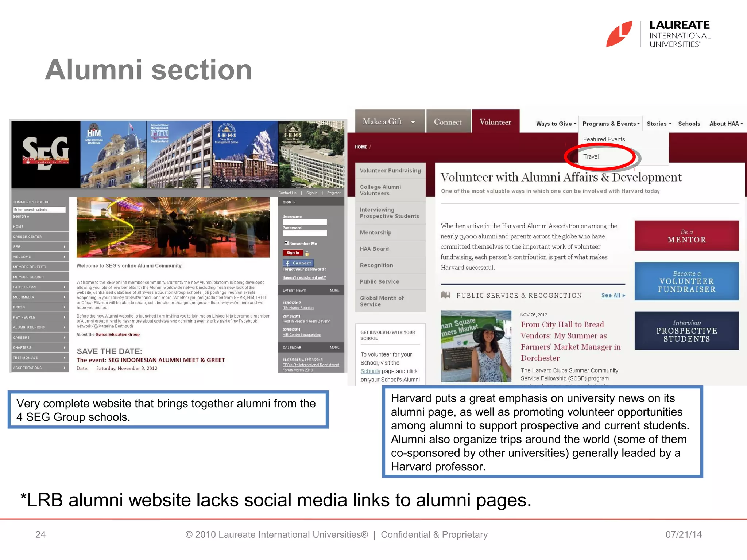
Task: Click the IHTTI school logo in the banner
Action: 159,134
